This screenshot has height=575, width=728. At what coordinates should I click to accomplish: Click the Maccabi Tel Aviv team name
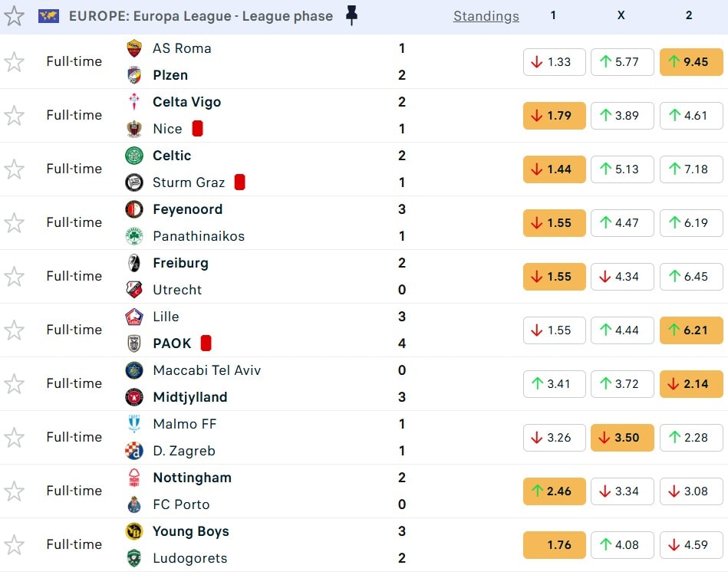point(206,370)
